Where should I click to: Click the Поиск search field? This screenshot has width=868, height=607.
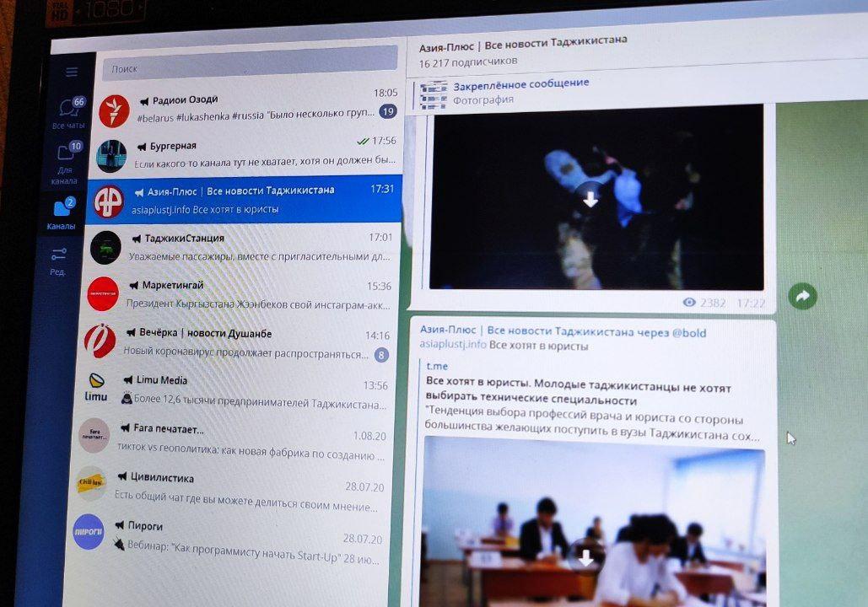pyautogui.click(x=249, y=67)
